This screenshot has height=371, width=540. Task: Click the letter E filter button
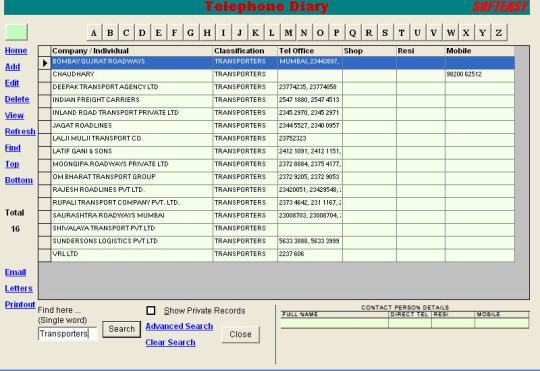pyautogui.click(x=158, y=33)
